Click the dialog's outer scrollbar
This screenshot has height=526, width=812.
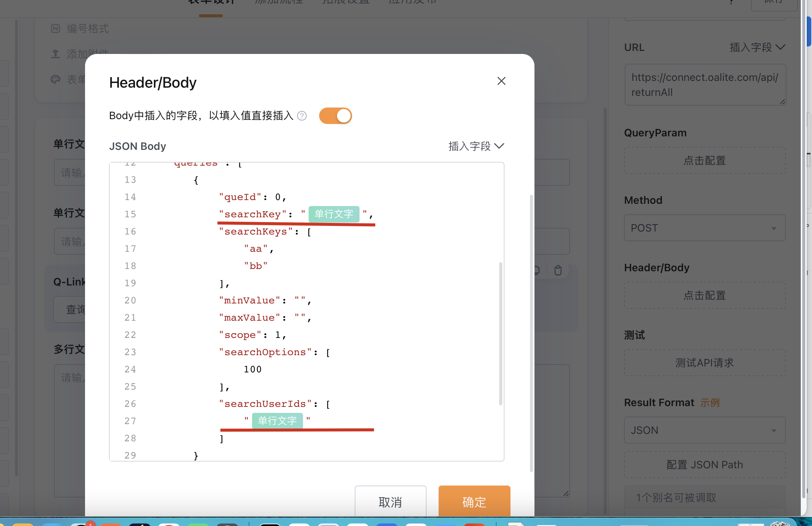[531, 333]
